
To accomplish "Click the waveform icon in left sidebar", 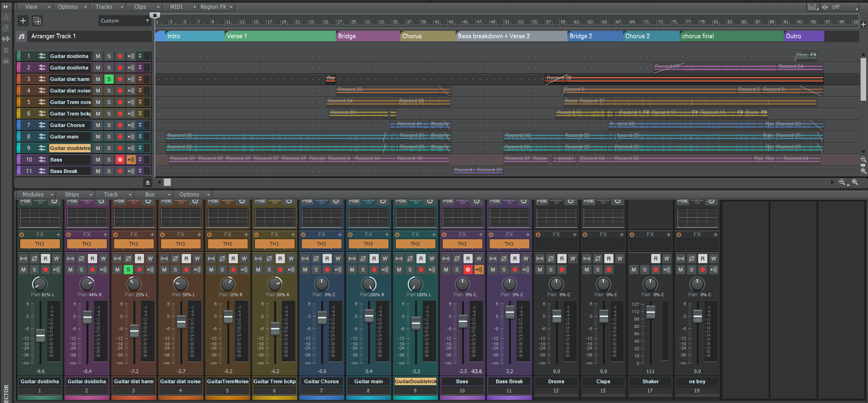I will point(6,39).
